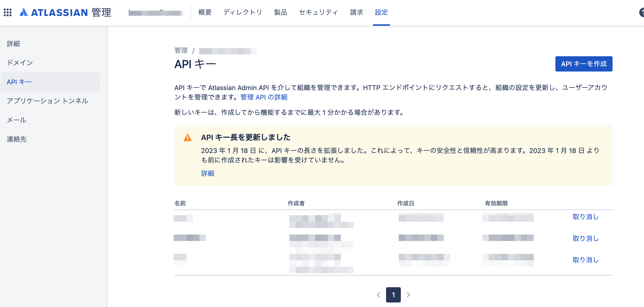Click the API キーを作成 button
The image size is (644, 307).
click(x=584, y=64)
